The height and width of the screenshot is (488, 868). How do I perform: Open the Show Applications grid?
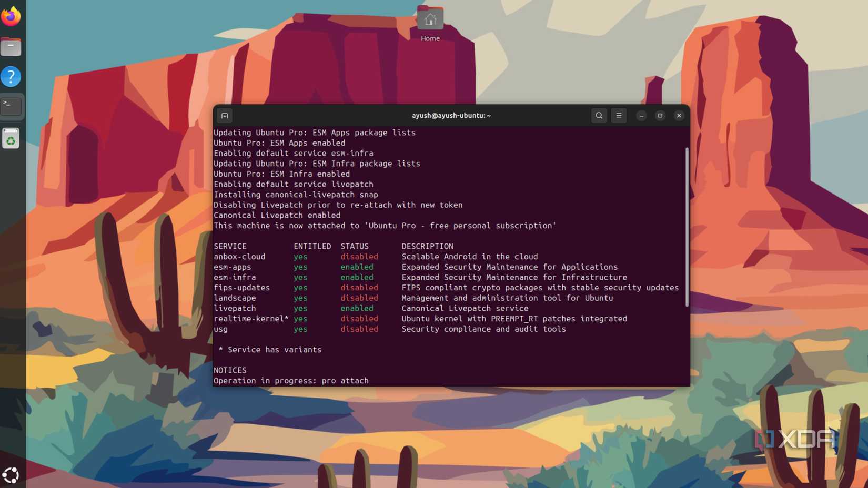(x=12, y=475)
